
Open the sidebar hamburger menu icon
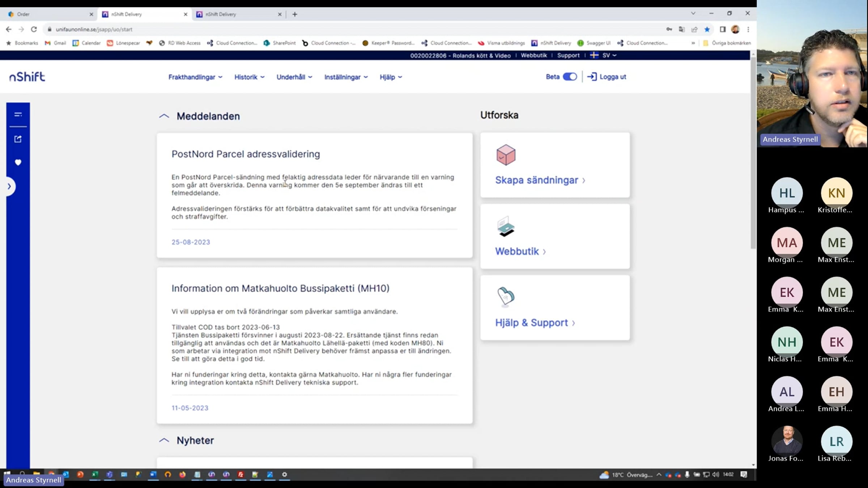tap(18, 115)
